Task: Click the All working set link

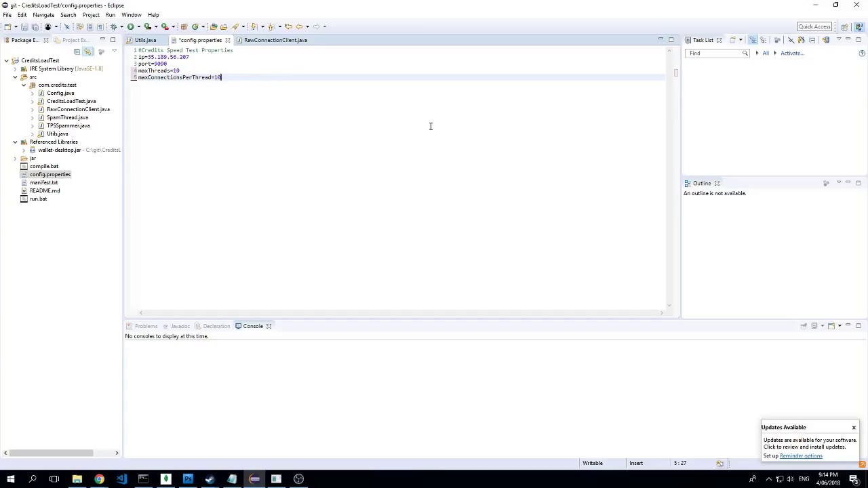Action: (766, 53)
